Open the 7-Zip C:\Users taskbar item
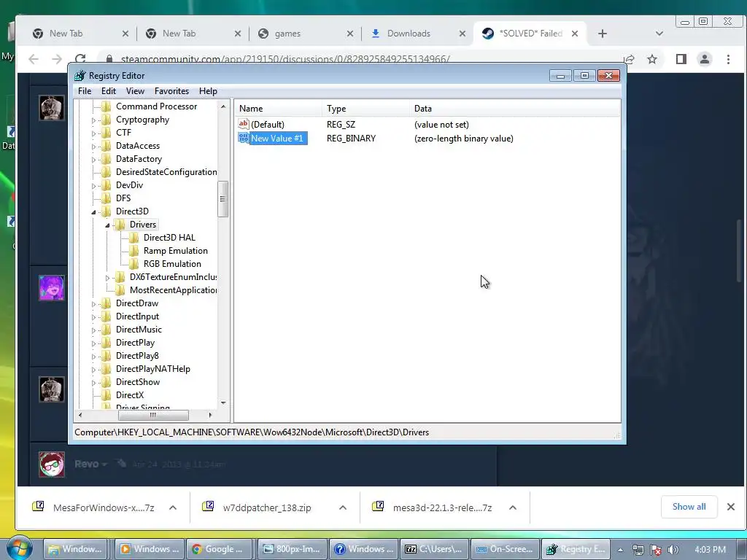 point(434,549)
